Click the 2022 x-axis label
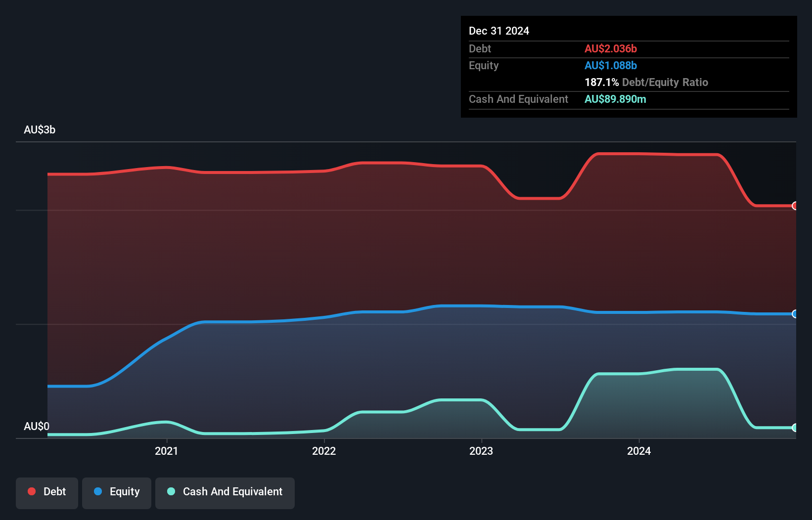The width and height of the screenshot is (812, 520). pyautogui.click(x=324, y=451)
